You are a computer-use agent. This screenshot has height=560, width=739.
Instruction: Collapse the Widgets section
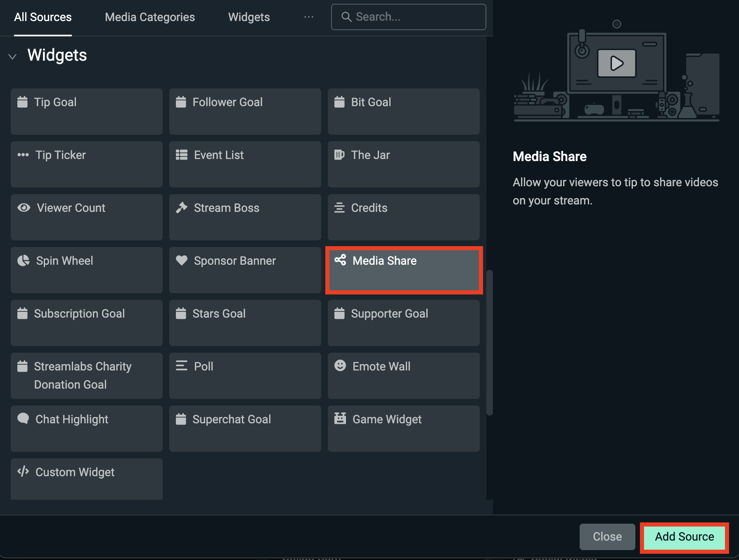pyautogui.click(x=12, y=56)
